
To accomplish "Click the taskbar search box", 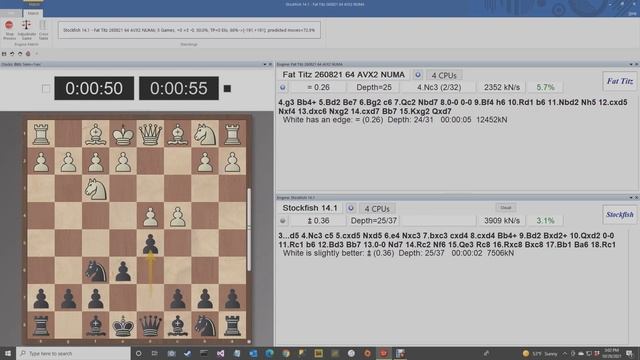I will coord(73,353).
